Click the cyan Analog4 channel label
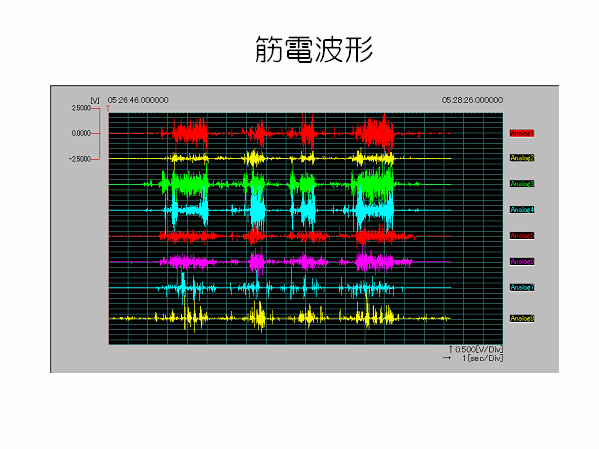The image size is (599, 449). pyautogui.click(x=522, y=210)
